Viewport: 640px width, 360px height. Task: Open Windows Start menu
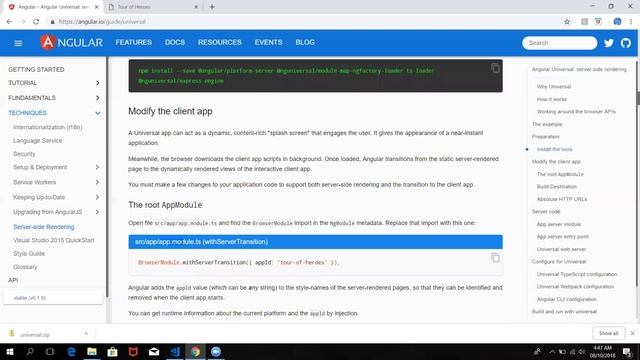coord(10,351)
